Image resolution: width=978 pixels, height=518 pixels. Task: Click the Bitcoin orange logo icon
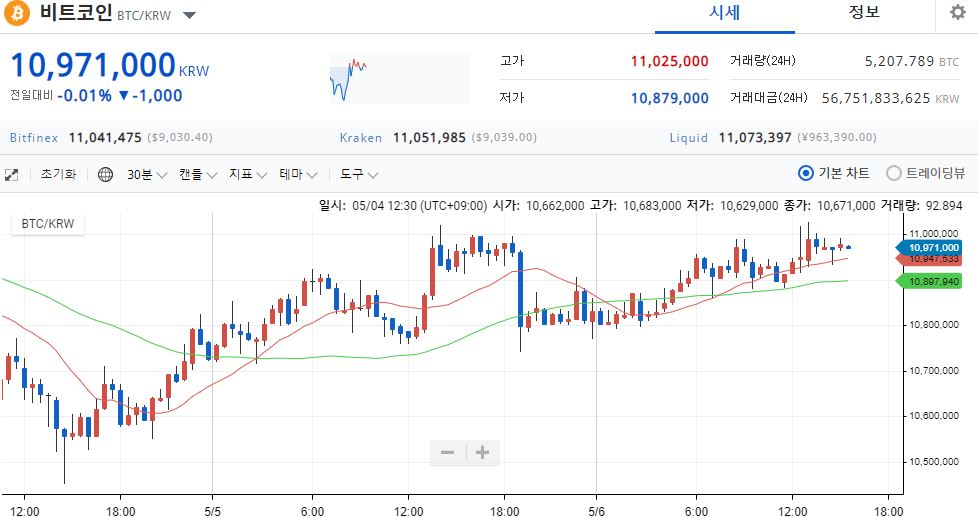pyautogui.click(x=17, y=13)
